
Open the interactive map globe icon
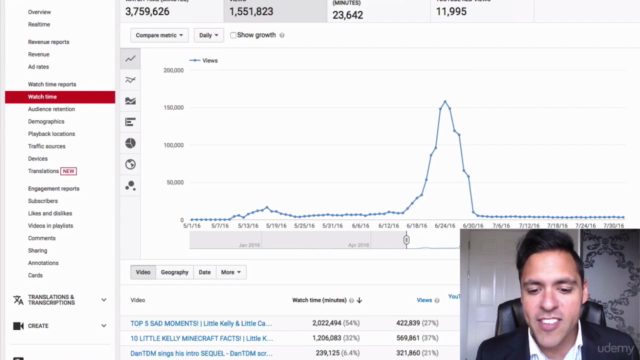pos(131,164)
